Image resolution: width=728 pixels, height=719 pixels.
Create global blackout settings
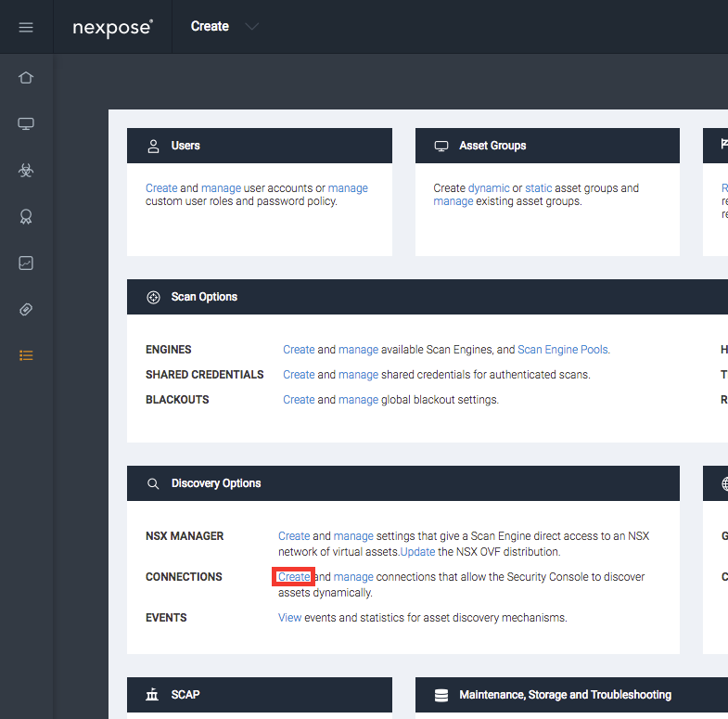point(299,400)
